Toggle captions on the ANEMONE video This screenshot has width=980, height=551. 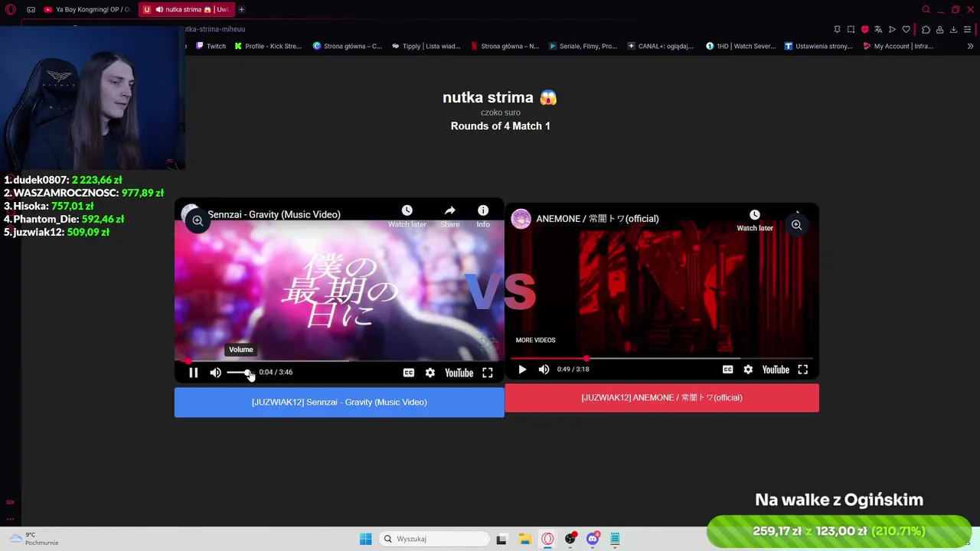click(x=727, y=370)
